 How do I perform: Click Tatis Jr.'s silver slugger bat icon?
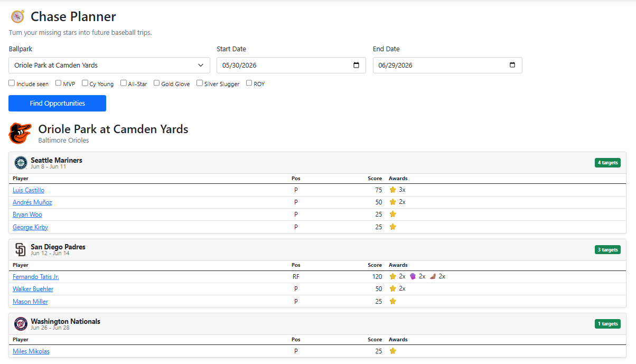pyautogui.click(x=433, y=276)
